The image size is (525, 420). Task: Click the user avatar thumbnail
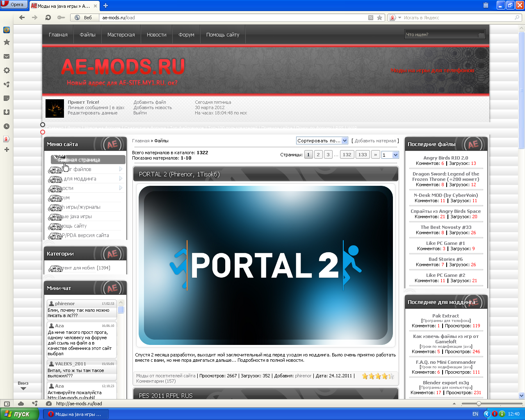(x=55, y=108)
